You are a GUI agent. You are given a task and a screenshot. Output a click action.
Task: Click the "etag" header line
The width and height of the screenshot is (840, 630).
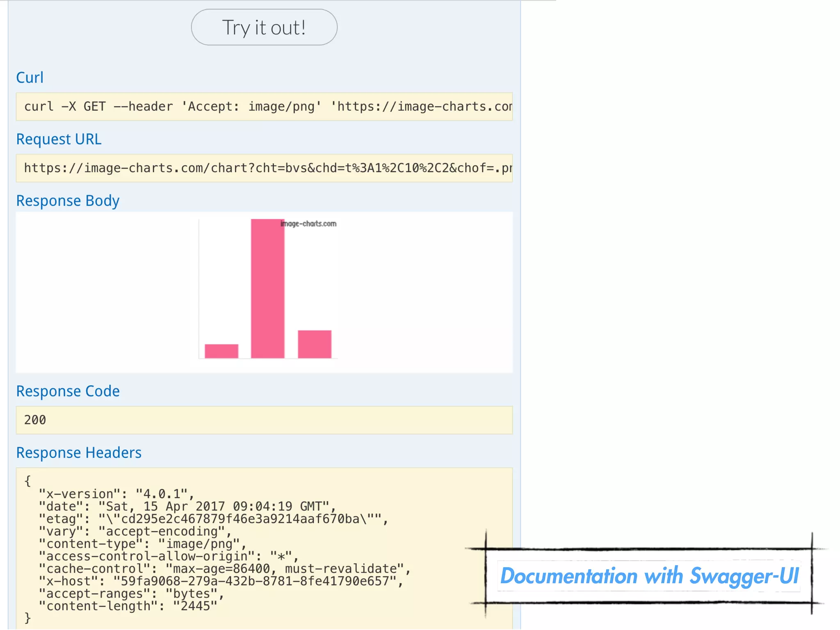[x=213, y=519]
